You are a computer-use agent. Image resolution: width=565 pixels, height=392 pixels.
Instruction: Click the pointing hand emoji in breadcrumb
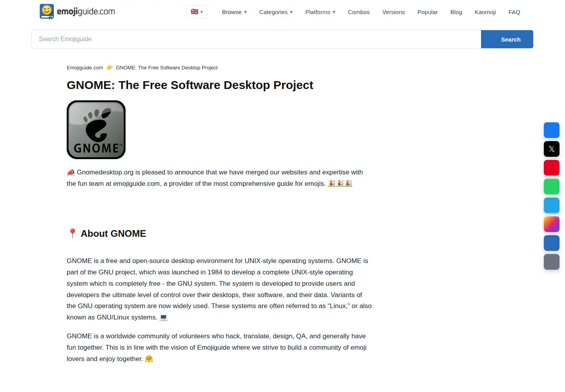point(109,67)
